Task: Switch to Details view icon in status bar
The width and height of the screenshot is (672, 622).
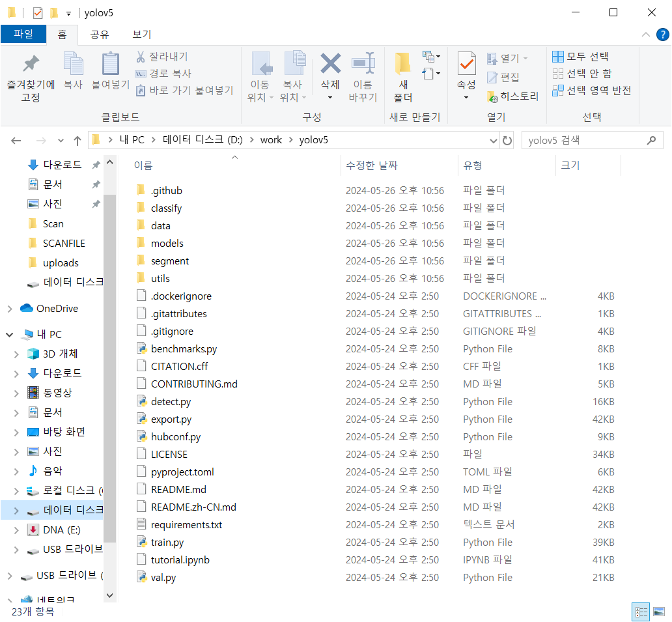Action: pos(641,612)
